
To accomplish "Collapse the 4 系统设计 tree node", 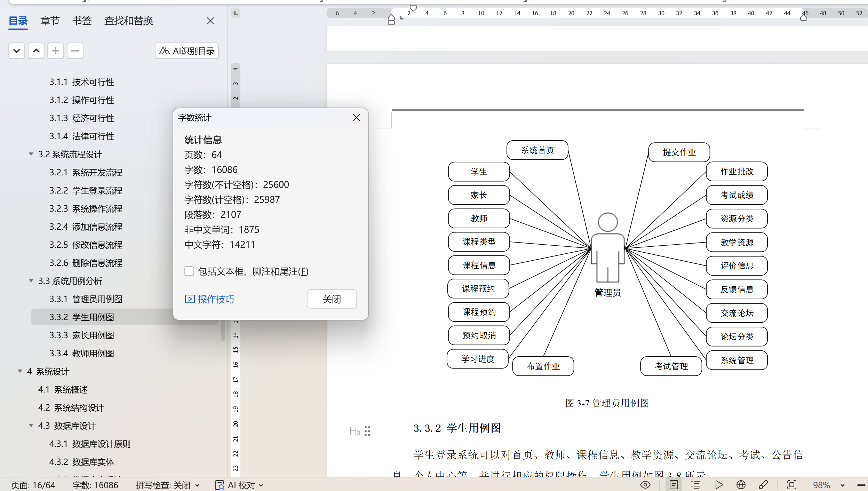I will (x=20, y=371).
